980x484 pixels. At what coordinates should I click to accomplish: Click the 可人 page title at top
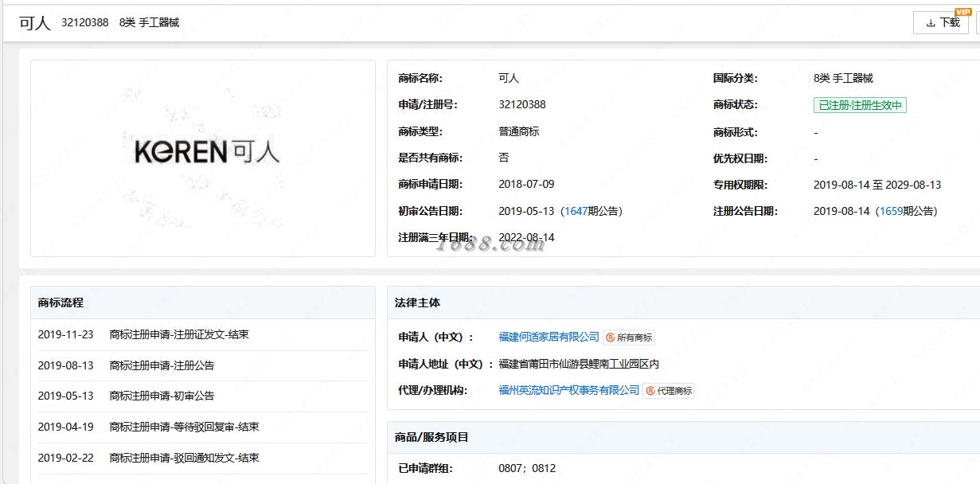35,23
